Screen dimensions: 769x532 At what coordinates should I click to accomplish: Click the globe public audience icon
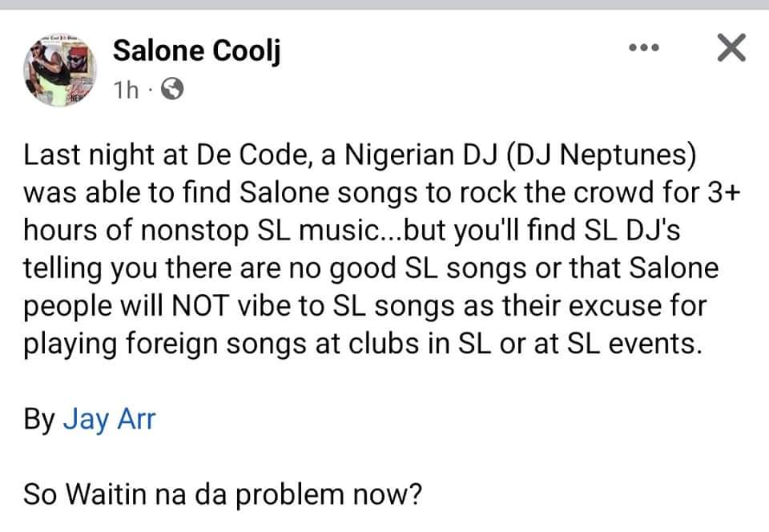click(x=172, y=91)
